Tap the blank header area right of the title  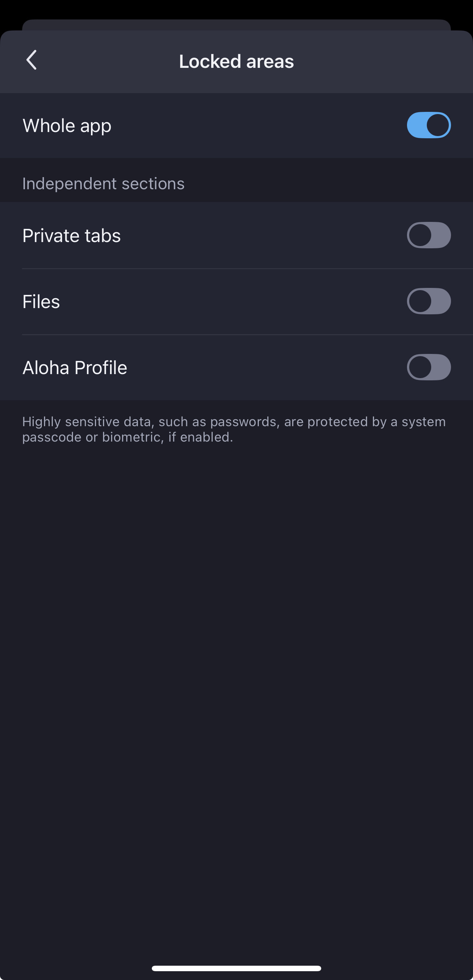(380, 62)
